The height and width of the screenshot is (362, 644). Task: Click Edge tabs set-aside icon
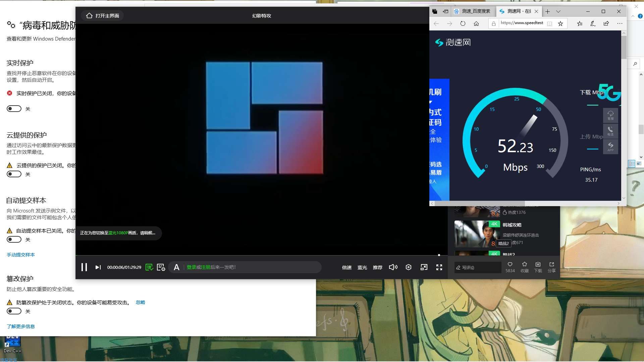(x=435, y=11)
